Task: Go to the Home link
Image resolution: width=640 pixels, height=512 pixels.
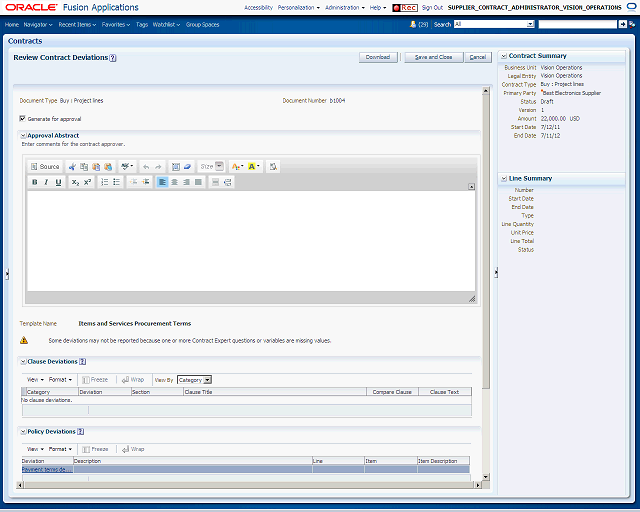Action: tap(12, 24)
